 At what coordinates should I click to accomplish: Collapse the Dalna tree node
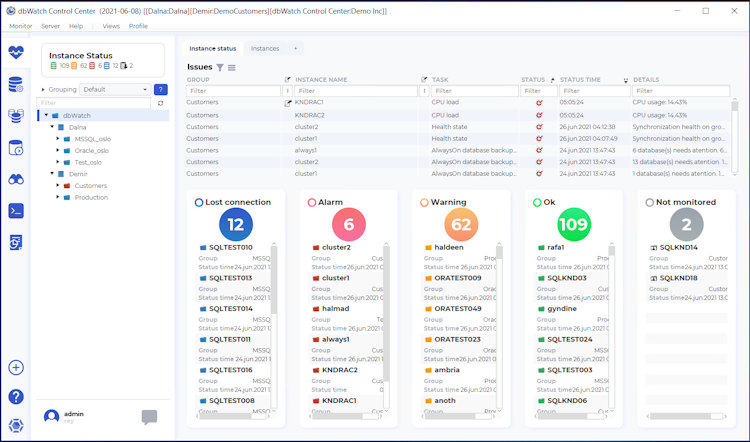[x=52, y=127]
